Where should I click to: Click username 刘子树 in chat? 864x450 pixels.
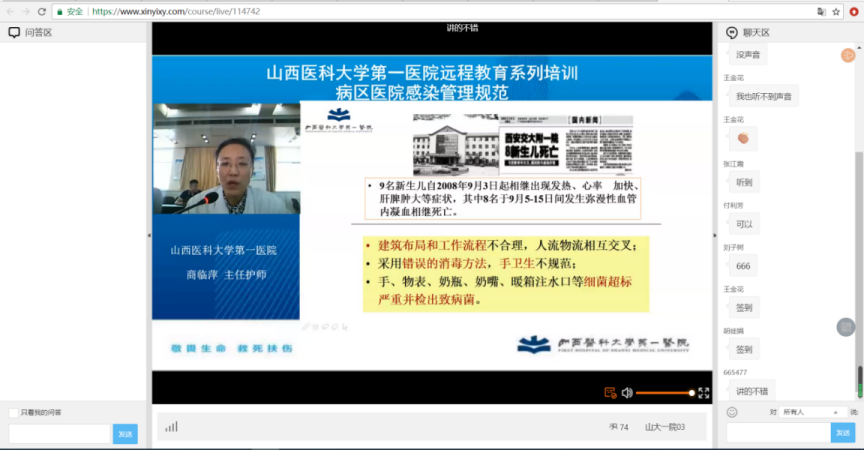(x=733, y=247)
